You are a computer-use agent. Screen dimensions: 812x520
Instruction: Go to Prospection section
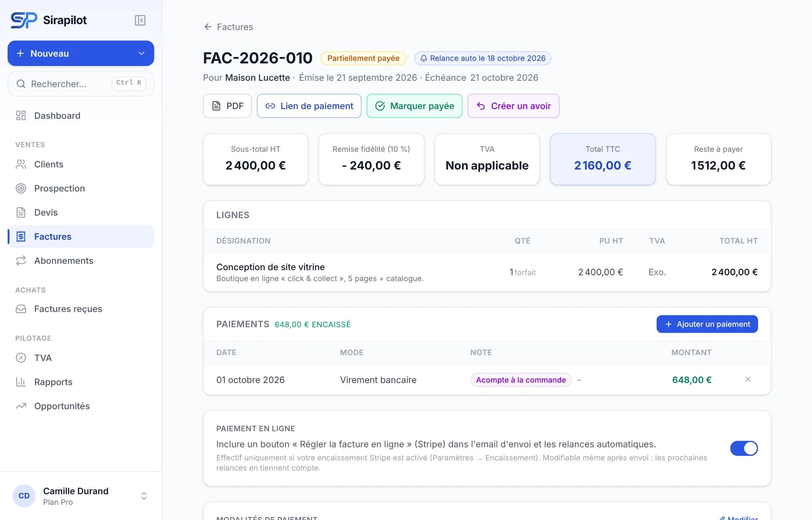[x=81, y=189]
